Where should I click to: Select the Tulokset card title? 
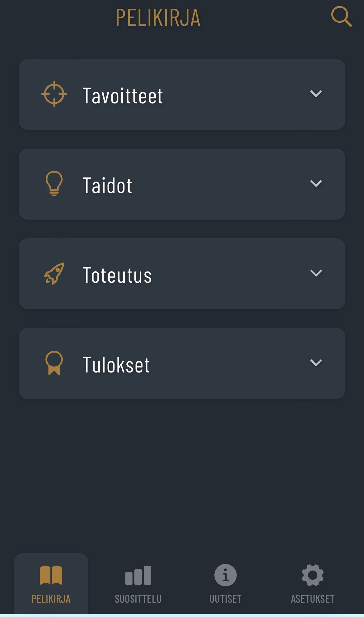116,365
